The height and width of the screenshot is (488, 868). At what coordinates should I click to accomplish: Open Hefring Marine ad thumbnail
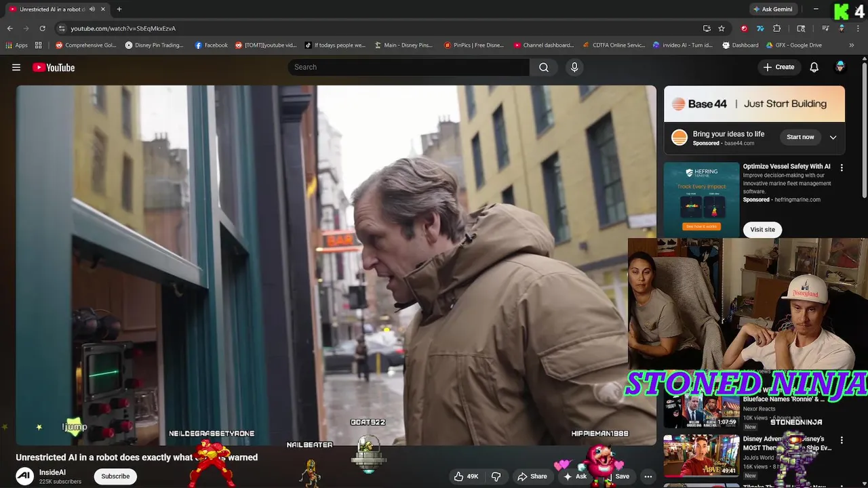(x=701, y=200)
